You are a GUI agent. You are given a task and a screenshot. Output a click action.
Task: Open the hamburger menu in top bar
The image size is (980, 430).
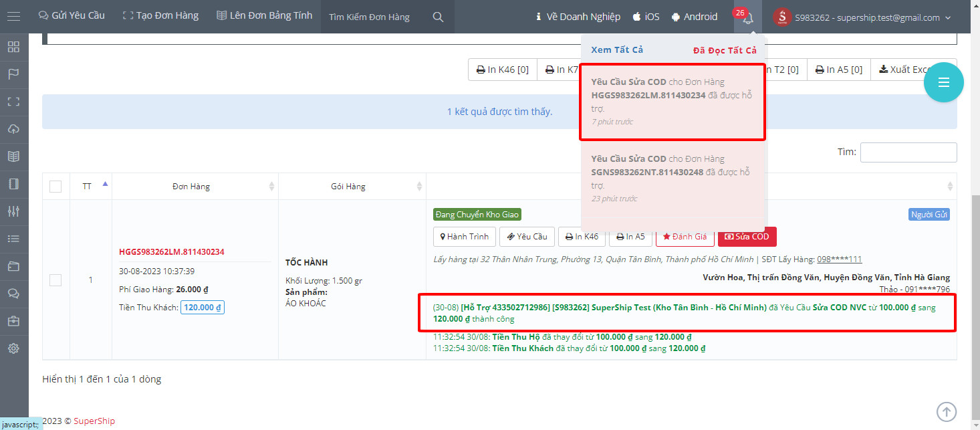click(x=13, y=16)
